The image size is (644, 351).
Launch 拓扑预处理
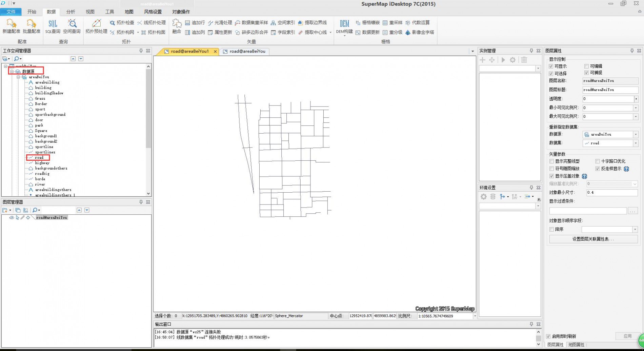96,26
